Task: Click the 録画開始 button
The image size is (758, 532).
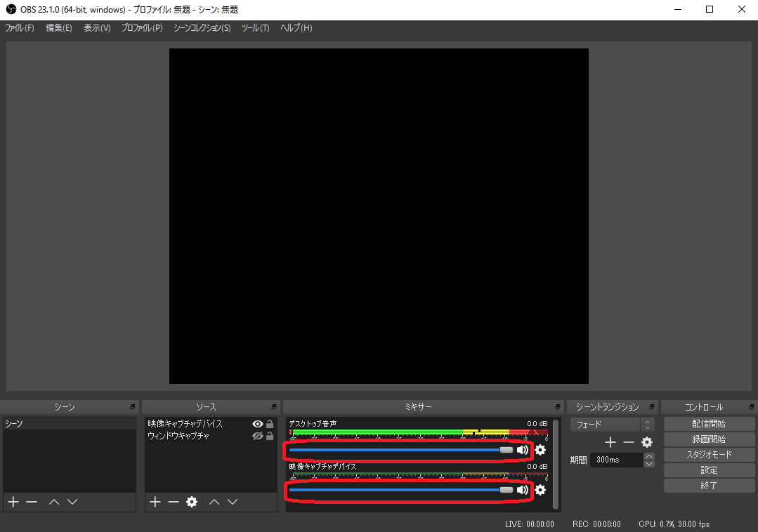Action: pyautogui.click(x=709, y=439)
